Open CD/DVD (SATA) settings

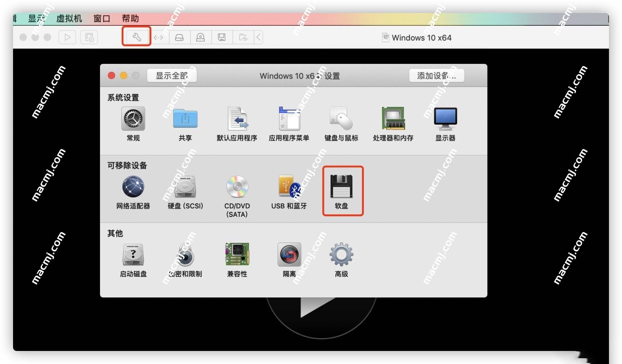pos(237,196)
